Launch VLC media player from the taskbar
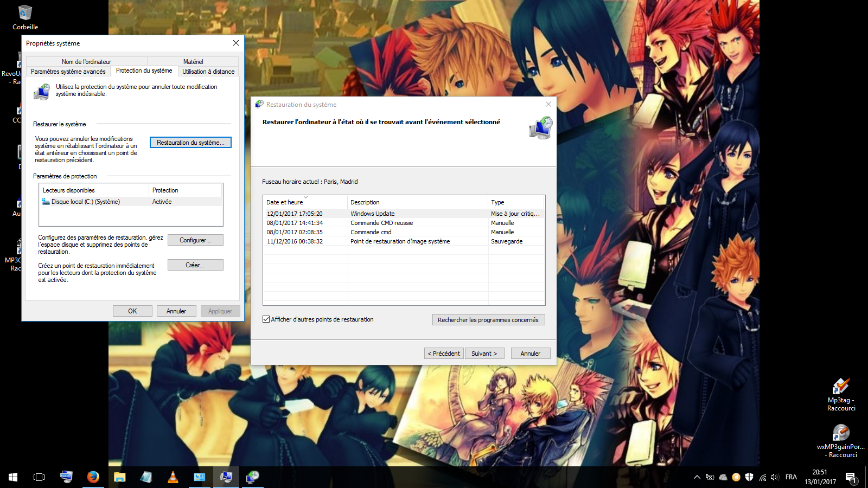Image resolution: width=868 pixels, height=488 pixels. [x=173, y=477]
